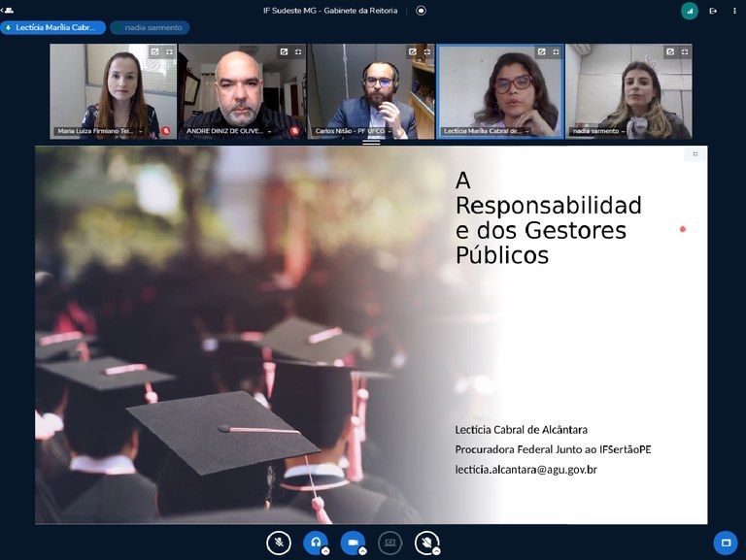Open the users list toggle icon
The height and width of the screenshot is (560, 746).
8,11
